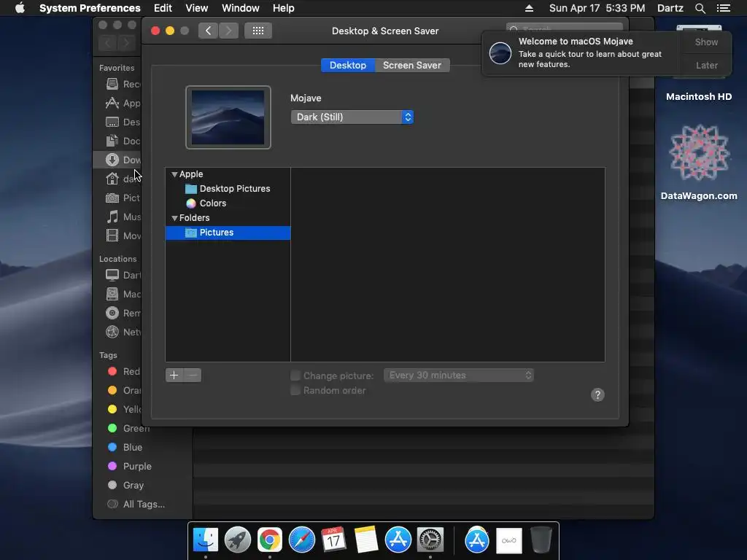The height and width of the screenshot is (560, 747).
Task: Open the View menu
Action: pos(196,8)
